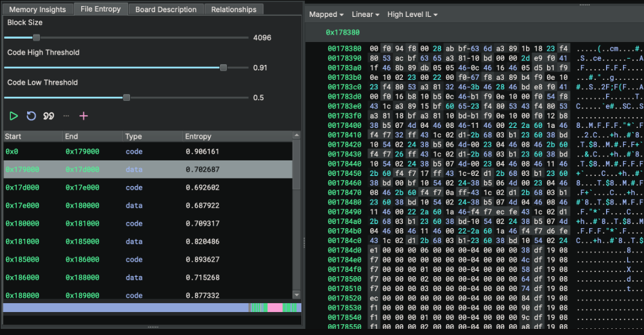This screenshot has width=644, height=335.
Task: Select the row starting at 0x186000
Action: (x=148, y=278)
